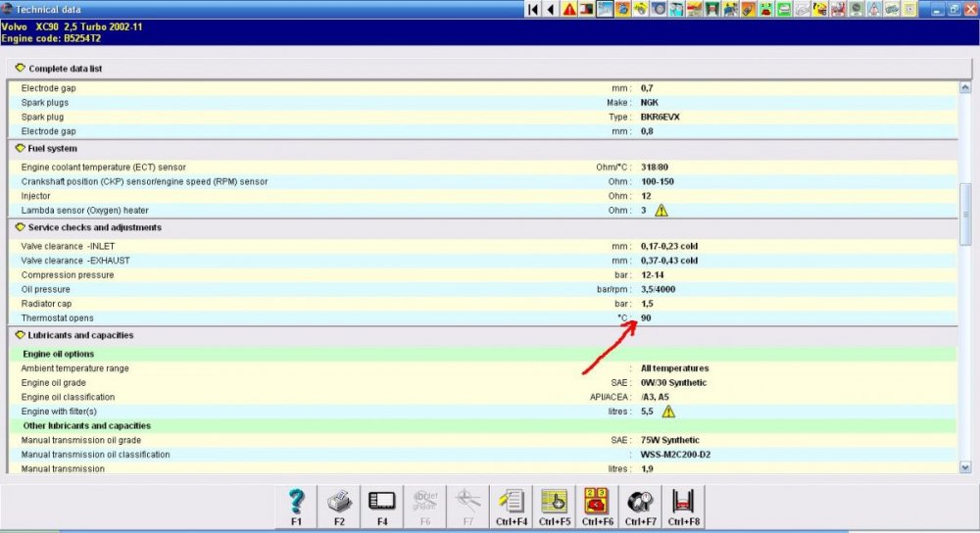Viewport: 980px width, 533px height.
Task: Select the Thermostat opens row
Action: pos(482,318)
